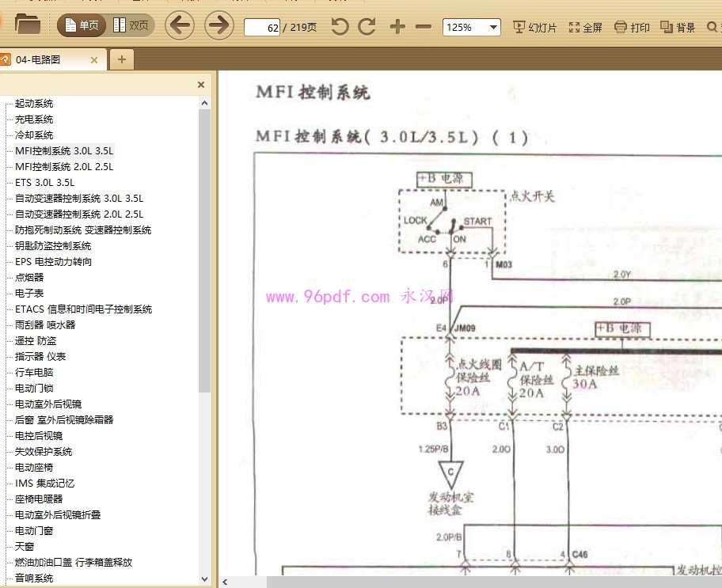Zoom in with the plus icon
Viewport: 722px width, 588px height.
(398, 27)
